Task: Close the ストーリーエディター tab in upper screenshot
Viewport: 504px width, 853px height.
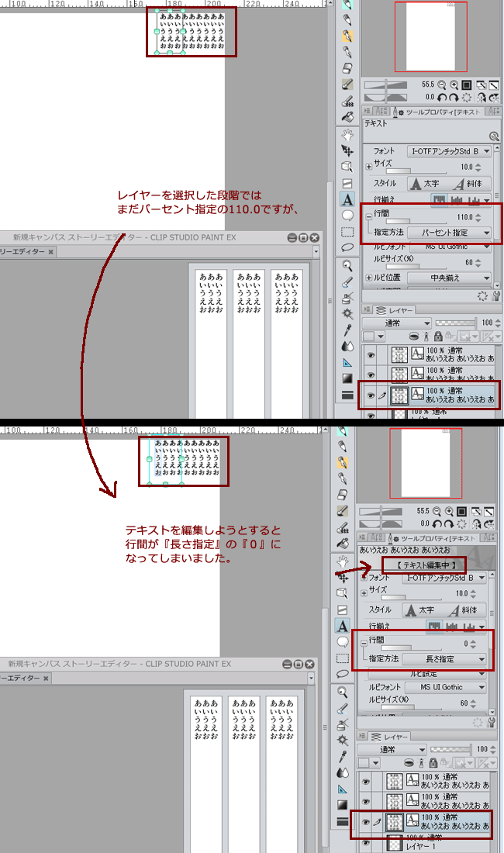Action: (x=50, y=252)
